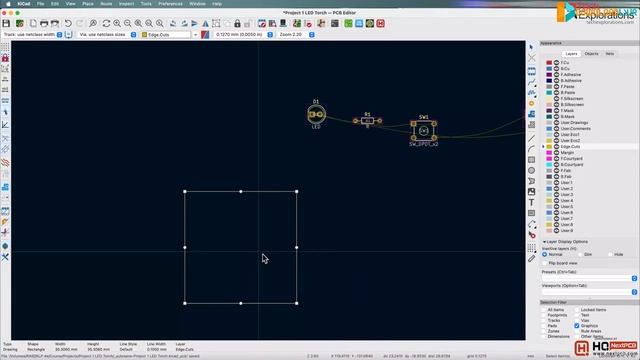Open the Track width dropdown
The image size is (640, 360).
pos(60,35)
